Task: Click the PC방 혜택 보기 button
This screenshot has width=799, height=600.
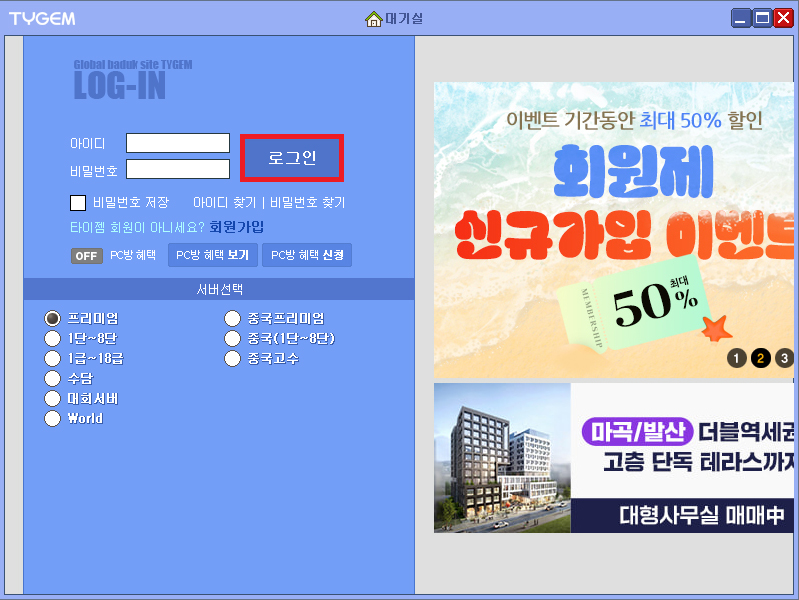Action: tap(212, 255)
